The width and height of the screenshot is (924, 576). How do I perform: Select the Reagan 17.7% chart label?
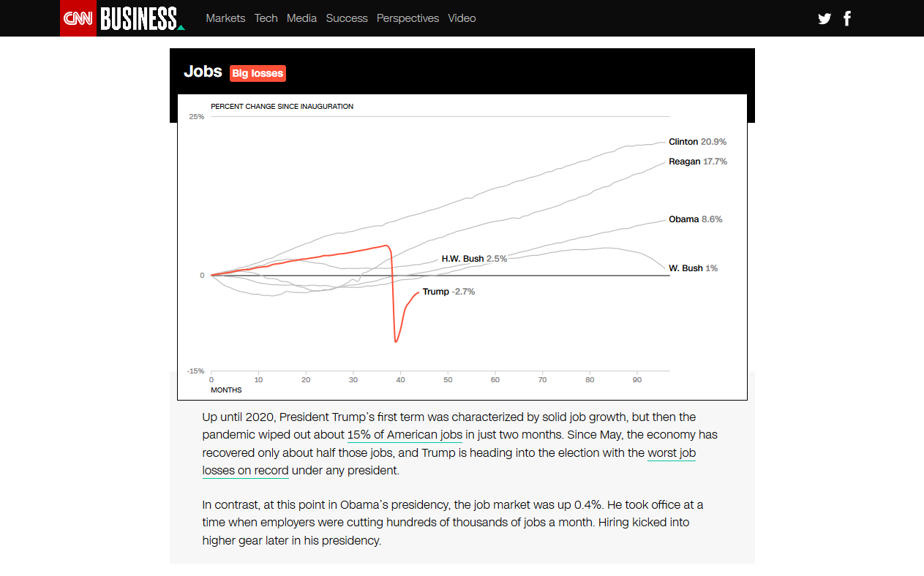[x=698, y=162]
